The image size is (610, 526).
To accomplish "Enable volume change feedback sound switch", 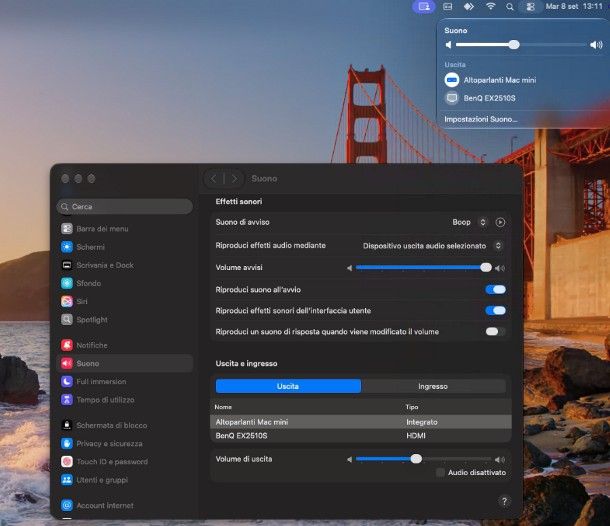I will [x=495, y=331].
